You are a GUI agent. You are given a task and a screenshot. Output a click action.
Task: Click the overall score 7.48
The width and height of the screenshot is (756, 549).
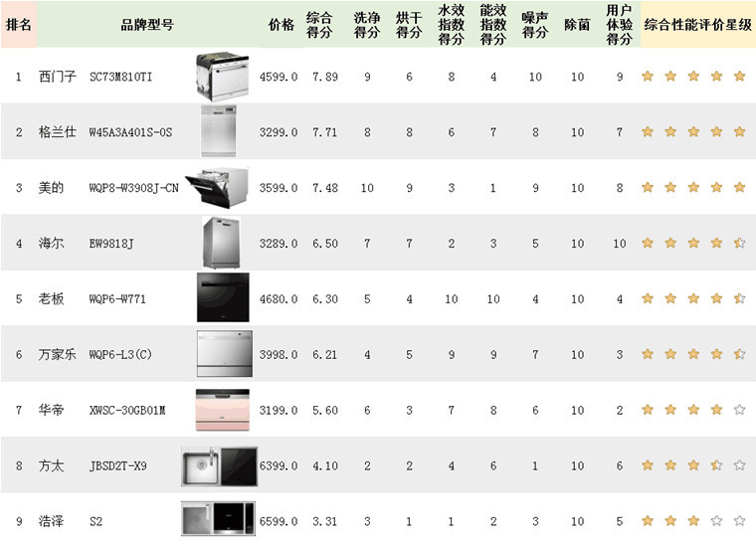(325, 188)
